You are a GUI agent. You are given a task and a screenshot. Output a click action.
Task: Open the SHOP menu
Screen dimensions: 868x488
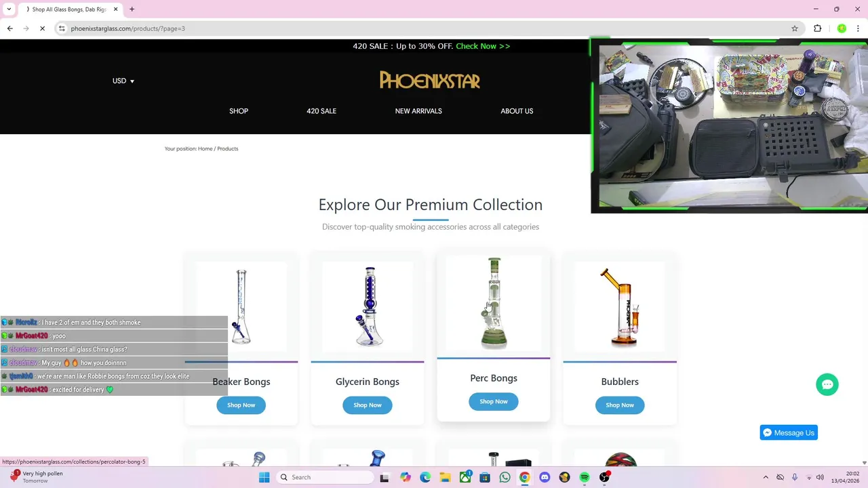239,111
